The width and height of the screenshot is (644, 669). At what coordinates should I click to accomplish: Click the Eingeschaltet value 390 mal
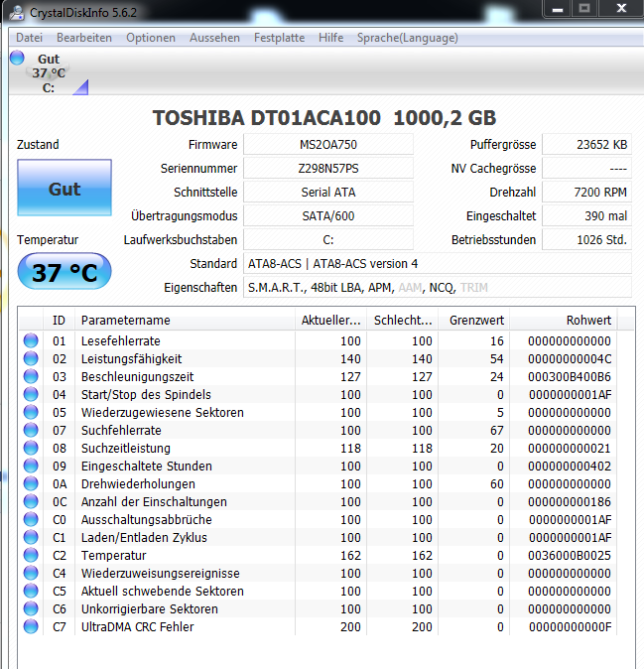[586, 216]
